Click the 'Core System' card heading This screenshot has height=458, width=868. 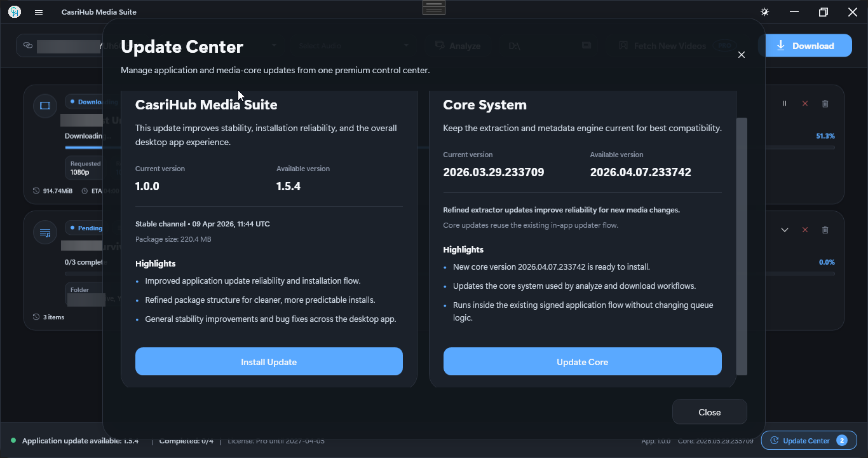[485, 104]
